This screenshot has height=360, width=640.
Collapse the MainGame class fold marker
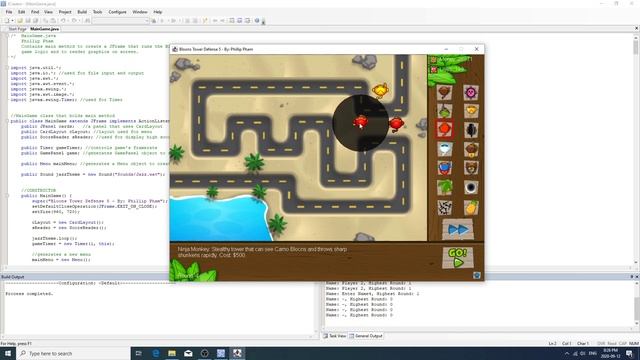pos(8,121)
